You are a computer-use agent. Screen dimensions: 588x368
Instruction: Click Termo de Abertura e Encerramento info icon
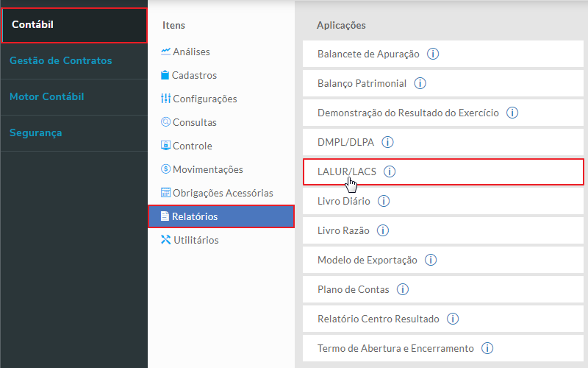tap(487, 348)
